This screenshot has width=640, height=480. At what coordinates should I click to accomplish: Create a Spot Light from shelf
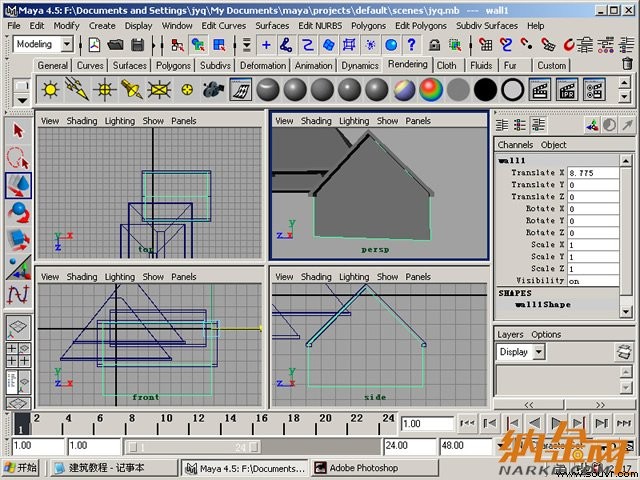(131, 89)
